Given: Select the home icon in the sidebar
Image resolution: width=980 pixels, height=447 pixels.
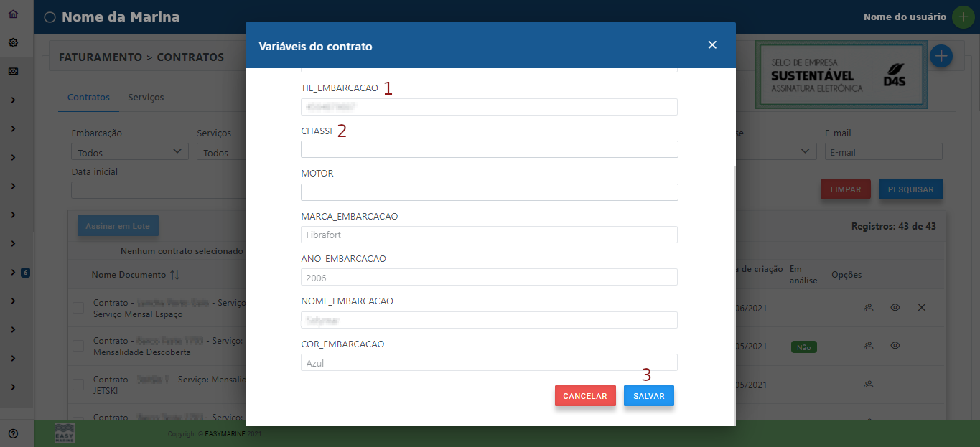Looking at the screenshot, I should pyautogui.click(x=12, y=12).
